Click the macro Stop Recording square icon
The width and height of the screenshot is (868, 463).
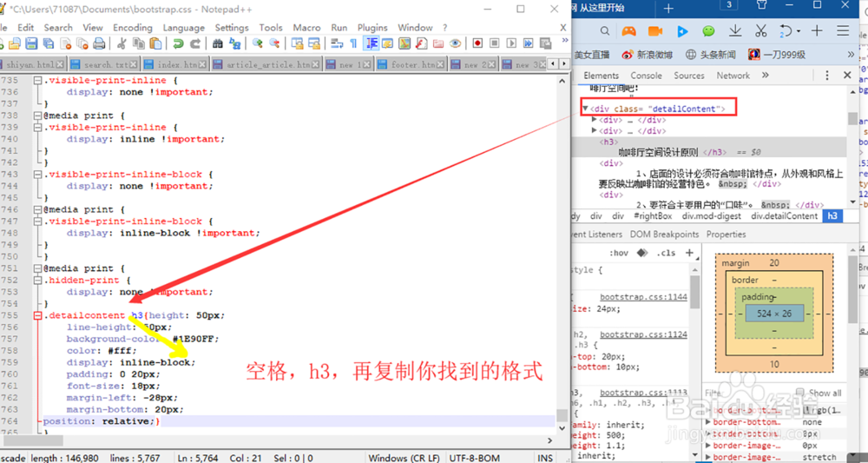point(495,43)
